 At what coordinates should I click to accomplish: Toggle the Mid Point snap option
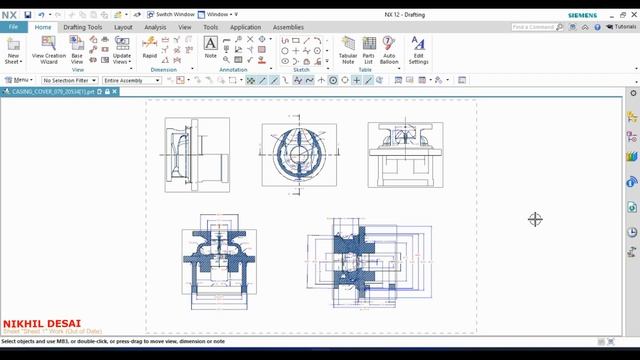(x=274, y=80)
